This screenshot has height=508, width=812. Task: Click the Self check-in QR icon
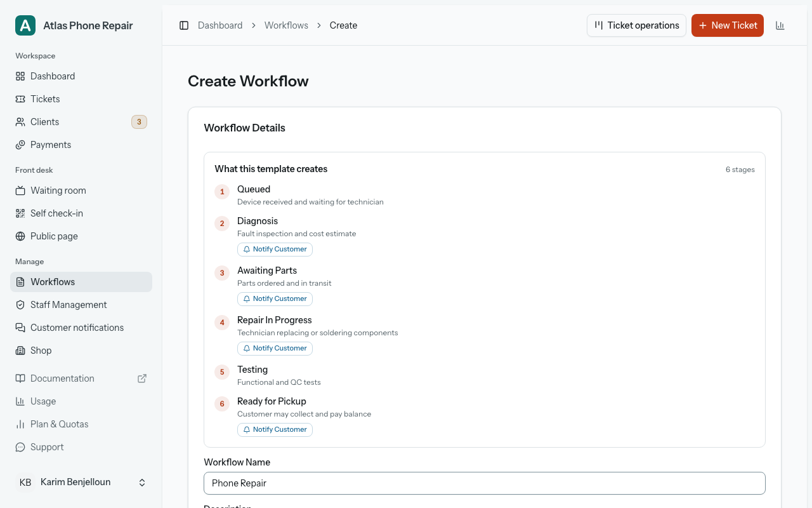coord(20,213)
